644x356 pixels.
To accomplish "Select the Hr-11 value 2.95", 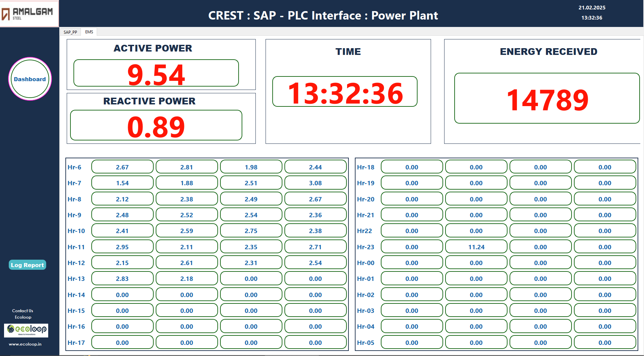I will (122, 247).
